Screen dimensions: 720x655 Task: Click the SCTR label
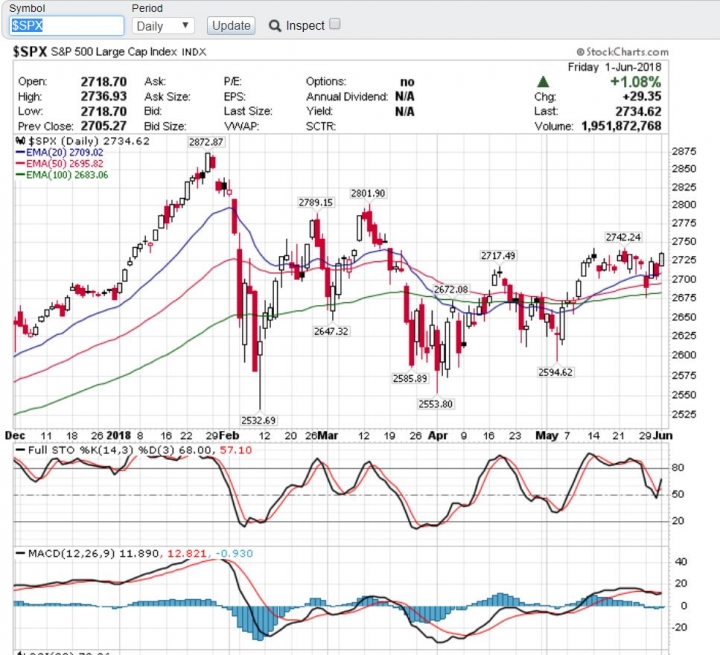click(321, 126)
